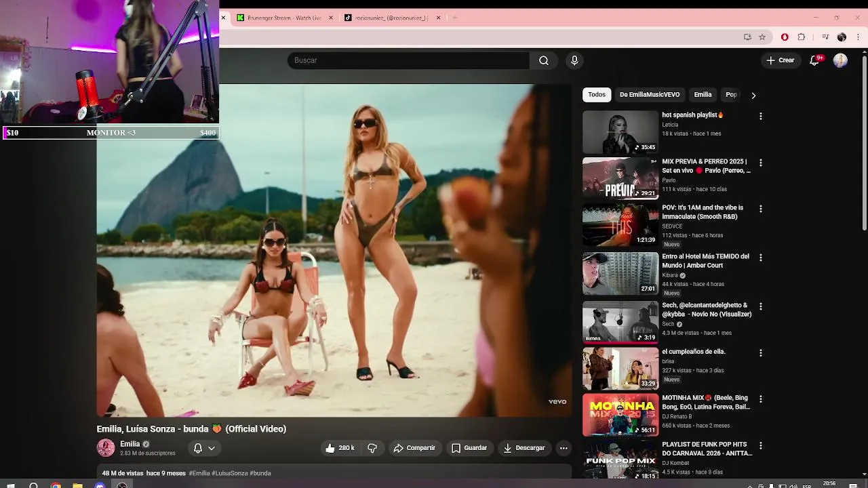Screen dimensions: 868x488
Task: Open the Chrome icon in taskbar
Action: click(56, 485)
